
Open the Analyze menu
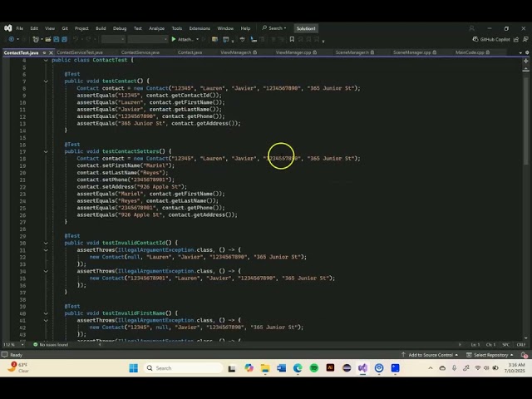(x=156, y=28)
